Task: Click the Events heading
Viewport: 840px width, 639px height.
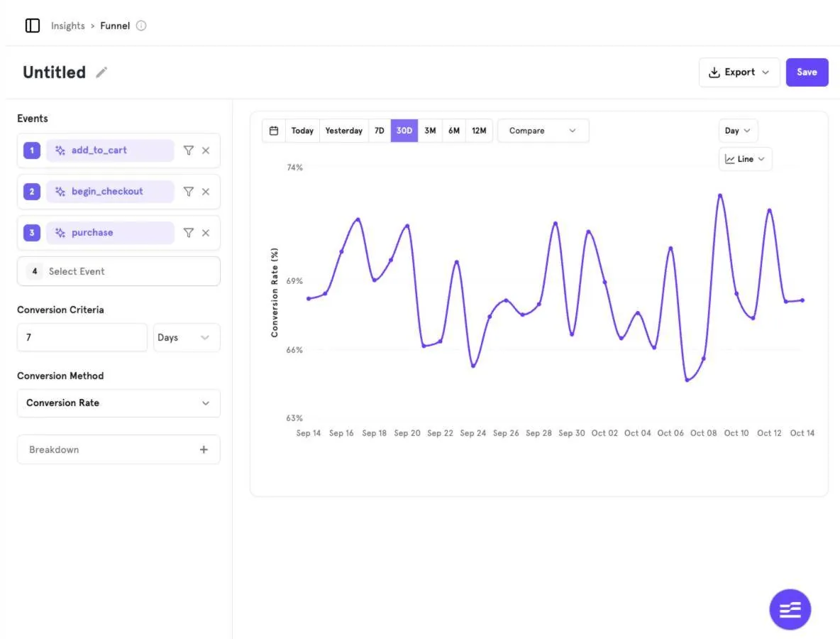Action: click(32, 119)
